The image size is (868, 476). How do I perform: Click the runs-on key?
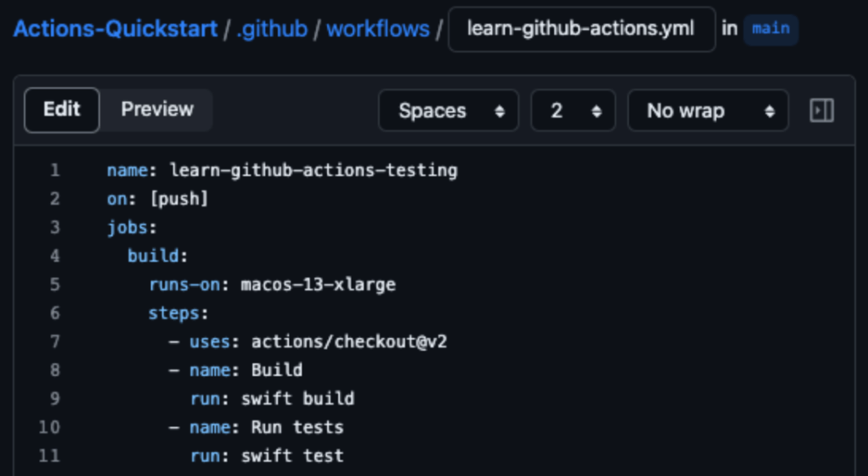(x=184, y=285)
